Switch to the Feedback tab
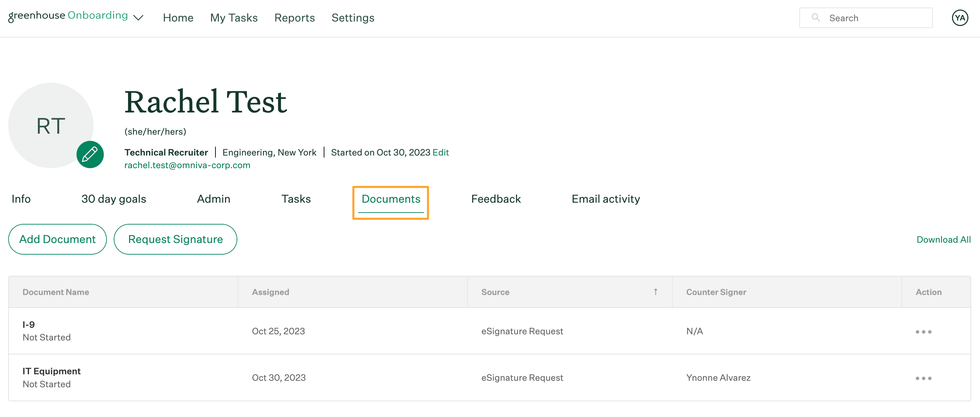The image size is (980, 417). 496,199
